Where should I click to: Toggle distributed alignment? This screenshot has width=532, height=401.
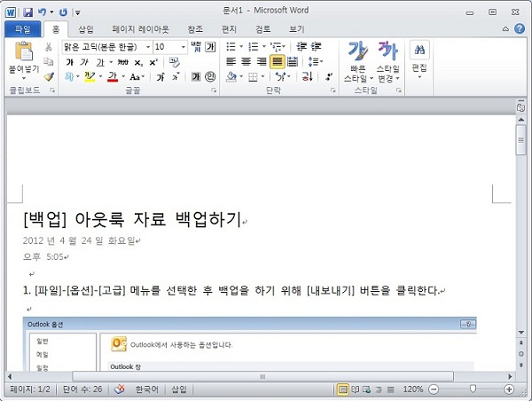tap(293, 62)
